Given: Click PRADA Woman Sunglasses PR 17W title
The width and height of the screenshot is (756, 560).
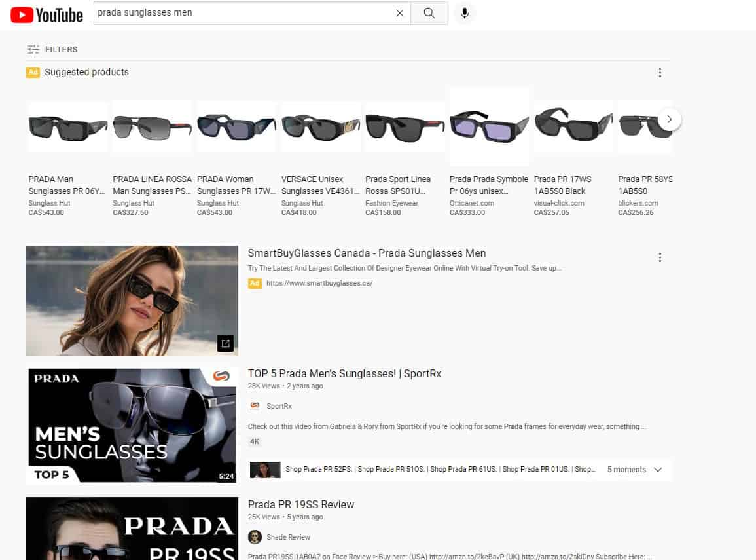Looking at the screenshot, I should click(236, 185).
